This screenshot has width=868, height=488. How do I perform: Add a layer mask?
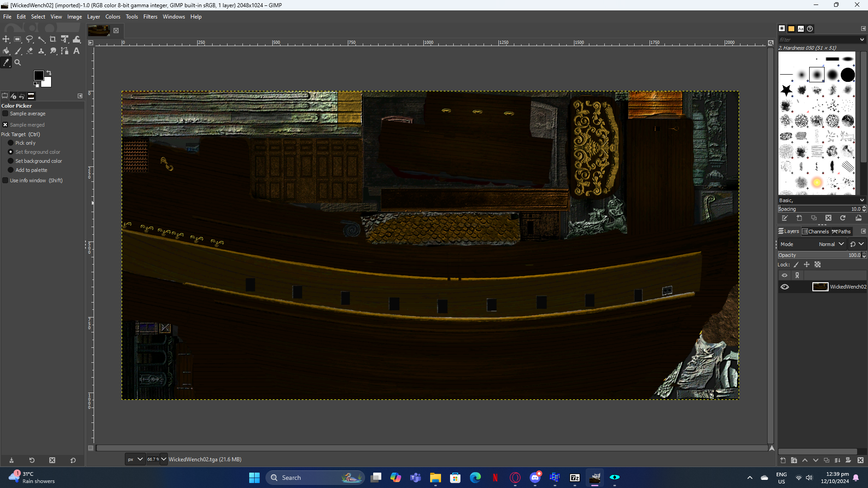point(848,460)
